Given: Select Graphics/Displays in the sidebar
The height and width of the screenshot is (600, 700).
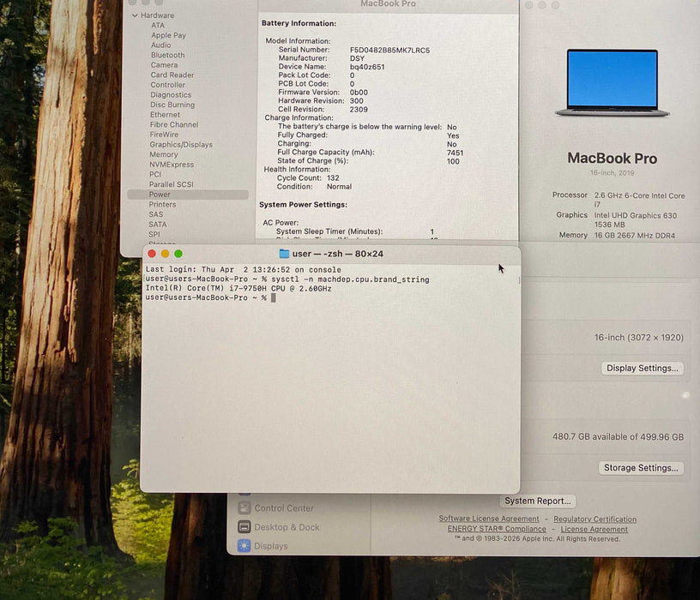Looking at the screenshot, I should (181, 145).
